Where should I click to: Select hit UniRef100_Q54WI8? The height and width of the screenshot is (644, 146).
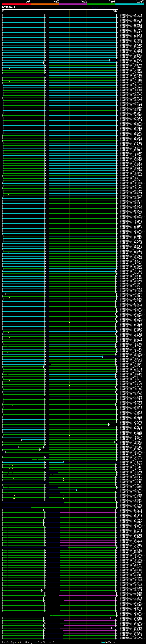pos(131,63)
